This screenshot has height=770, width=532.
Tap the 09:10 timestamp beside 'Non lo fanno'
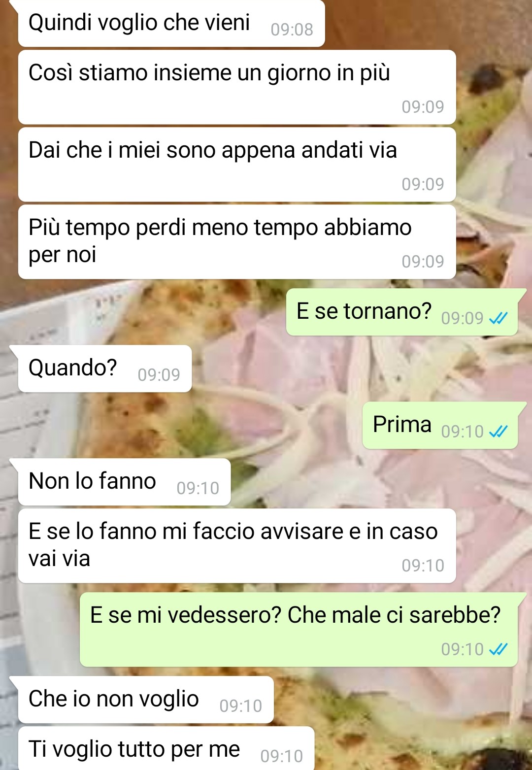[x=198, y=488]
